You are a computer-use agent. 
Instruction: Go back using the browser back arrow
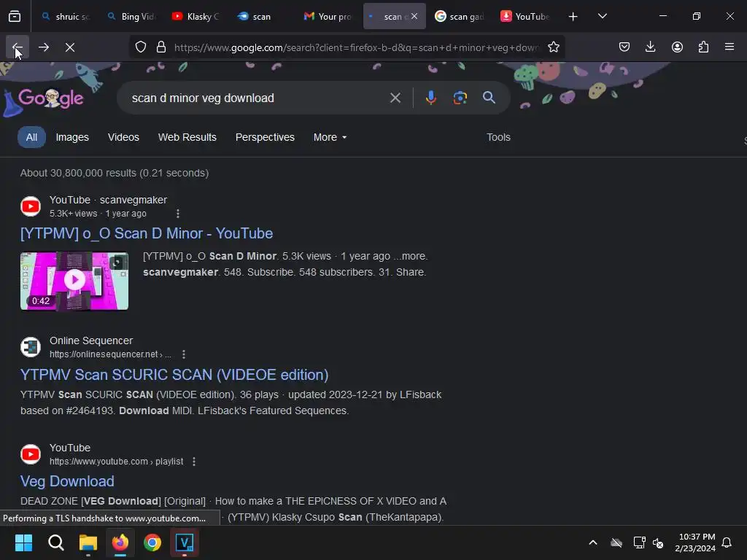click(18, 47)
